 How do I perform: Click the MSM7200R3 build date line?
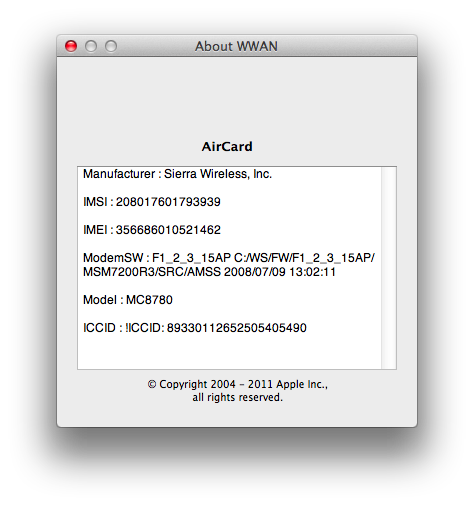(x=209, y=272)
